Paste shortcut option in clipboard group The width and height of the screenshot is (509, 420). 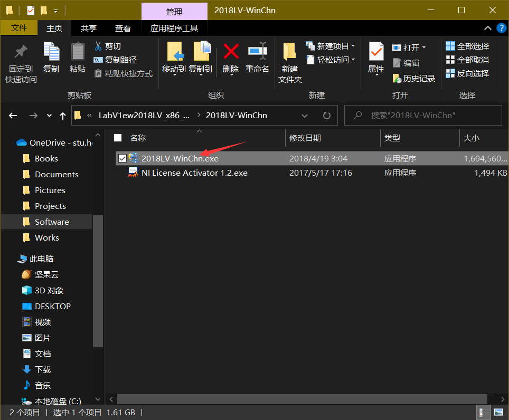(124, 74)
